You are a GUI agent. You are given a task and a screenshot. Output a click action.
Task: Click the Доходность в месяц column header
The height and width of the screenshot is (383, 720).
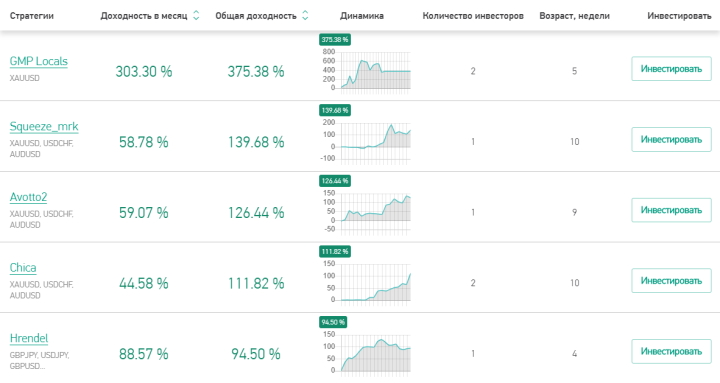coord(144,16)
